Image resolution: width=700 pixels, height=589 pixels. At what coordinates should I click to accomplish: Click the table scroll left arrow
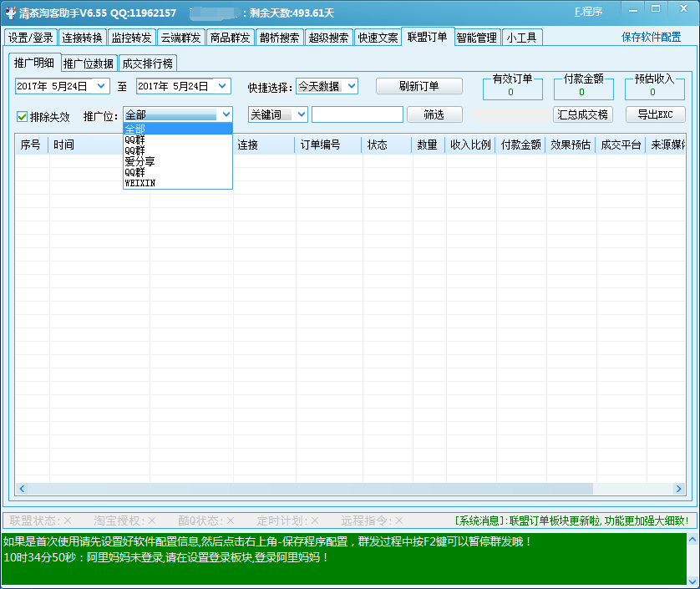point(22,489)
